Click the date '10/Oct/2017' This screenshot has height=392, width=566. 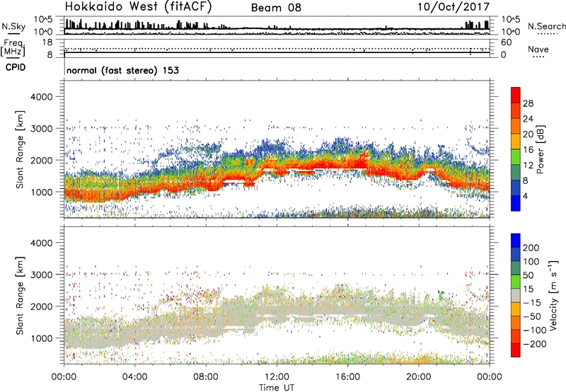454,7
